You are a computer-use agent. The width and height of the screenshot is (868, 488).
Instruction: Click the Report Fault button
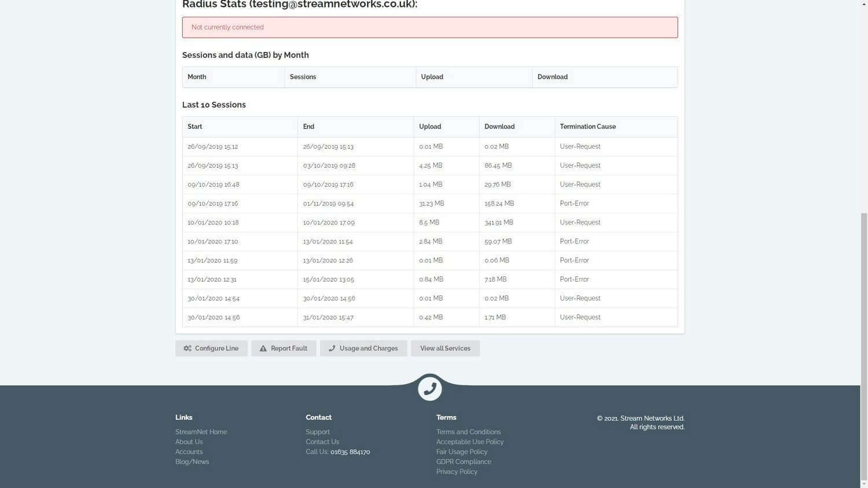click(284, 348)
